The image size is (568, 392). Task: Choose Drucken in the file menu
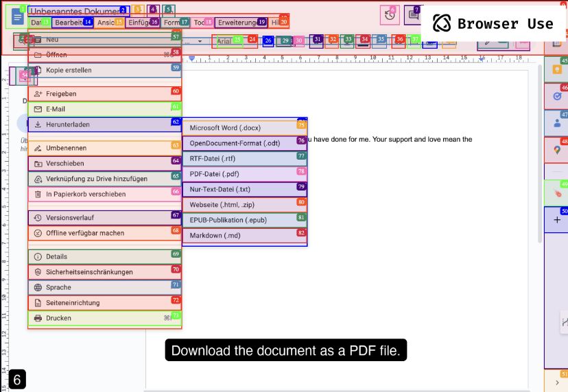(105, 318)
